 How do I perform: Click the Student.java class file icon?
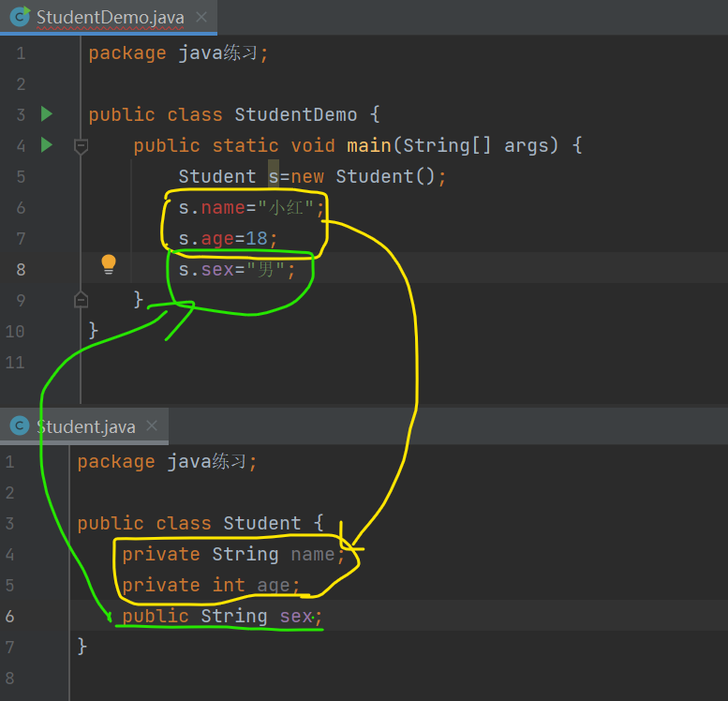pyautogui.click(x=20, y=426)
